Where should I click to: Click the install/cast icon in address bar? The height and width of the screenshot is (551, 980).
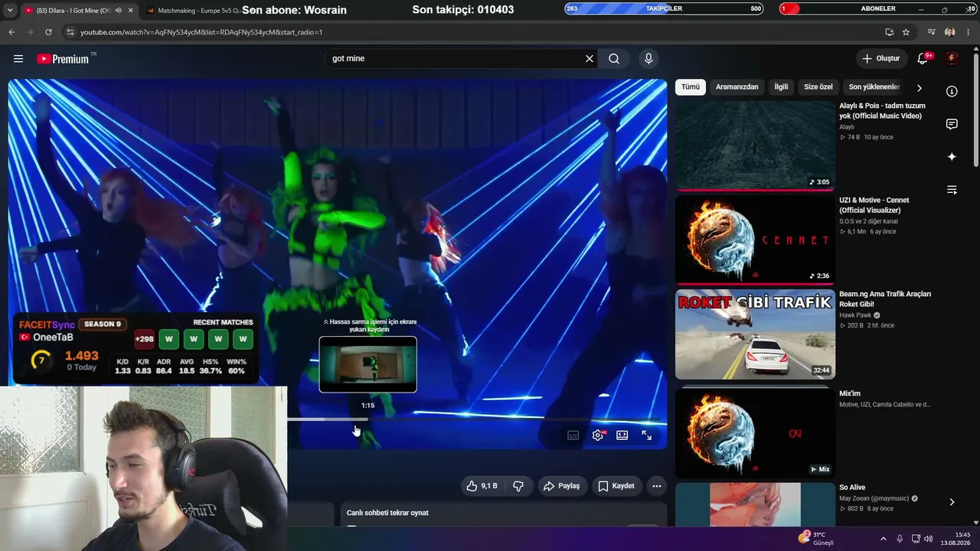[x=889, y=32]
